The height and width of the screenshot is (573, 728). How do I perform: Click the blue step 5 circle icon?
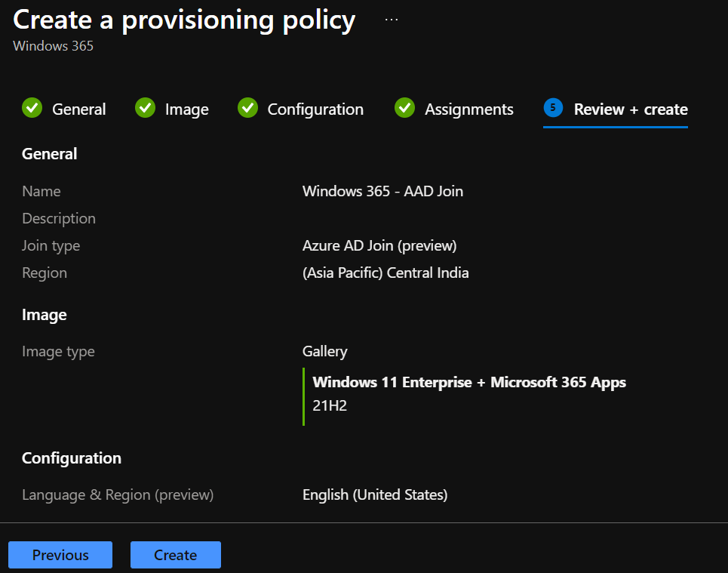point(554,107)
